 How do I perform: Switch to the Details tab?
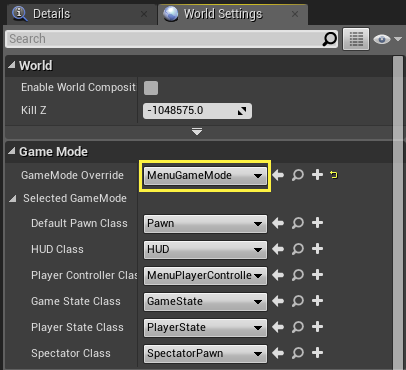[x=82, y=14]
